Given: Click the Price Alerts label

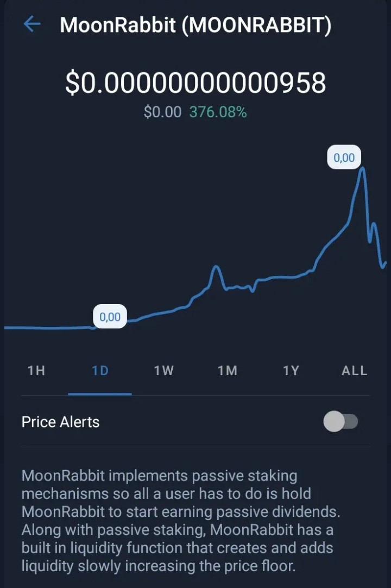Looking at the screenshot, I should click(60, 422).
